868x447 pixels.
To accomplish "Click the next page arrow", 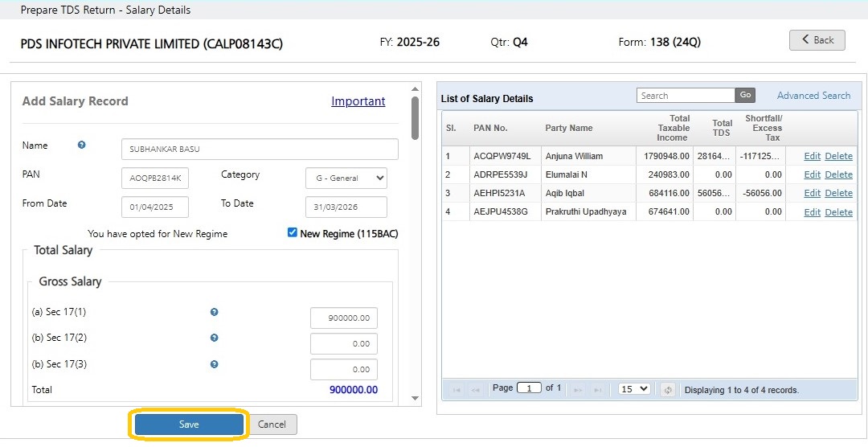I will (x=577, y=390).
